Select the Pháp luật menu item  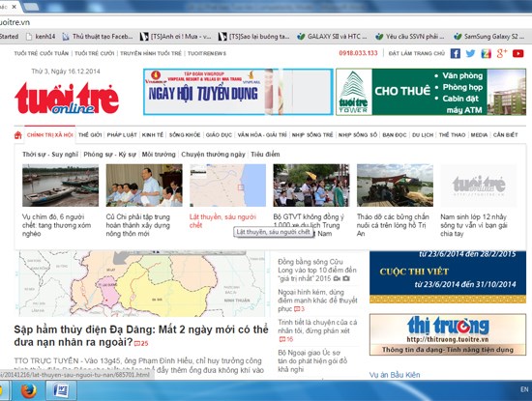coord(122,135)
